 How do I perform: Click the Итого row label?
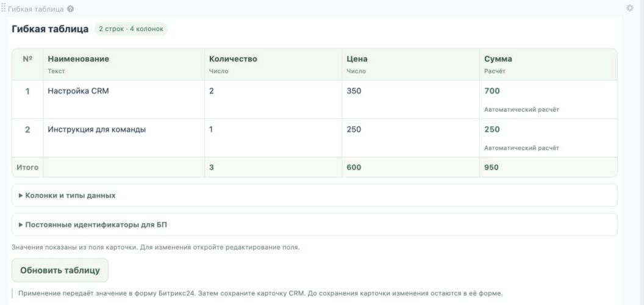tap(27, 167)
